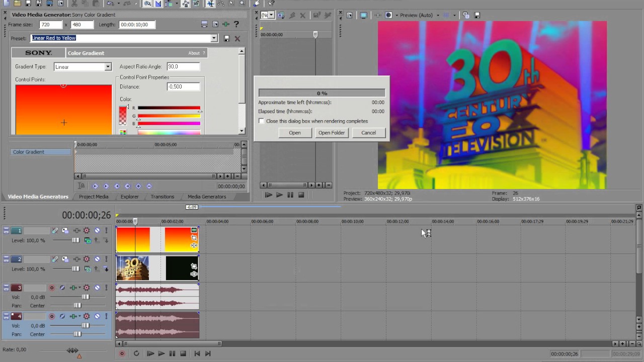Select the Video Media Generators tab
This screenshot has width=644, height=362.
[38, 197]
